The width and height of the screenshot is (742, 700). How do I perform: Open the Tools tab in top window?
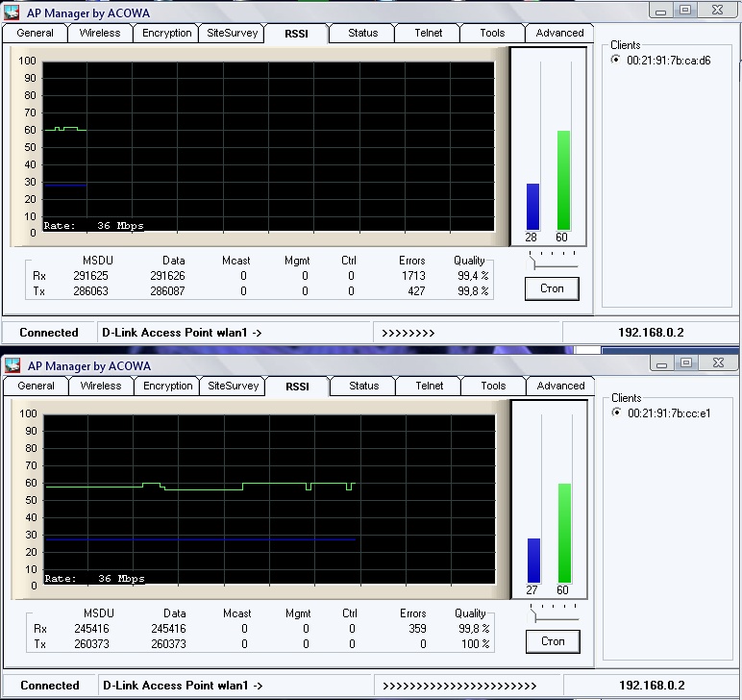(x=492, y=33)
